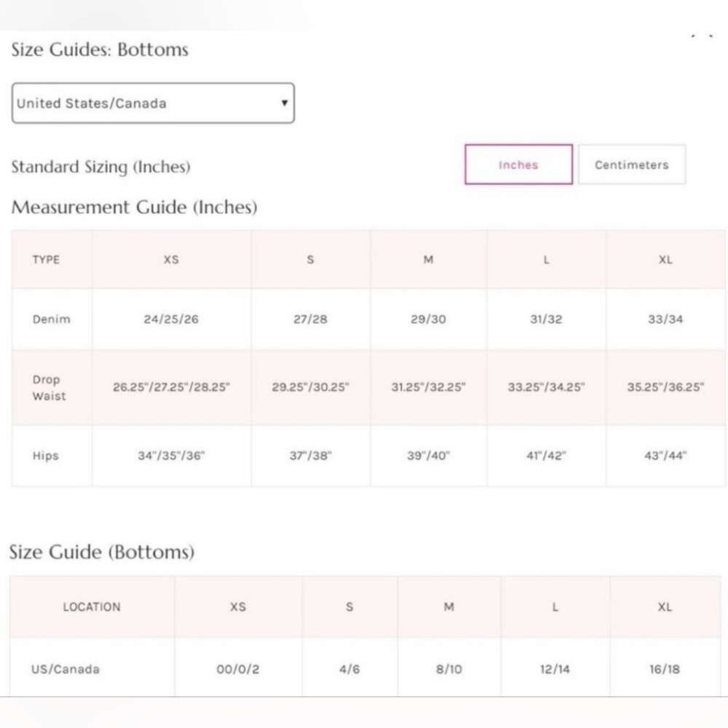This screenshot has height=728, width=728.
Task: Select the US/Canada row label
Action: point(66,669)
